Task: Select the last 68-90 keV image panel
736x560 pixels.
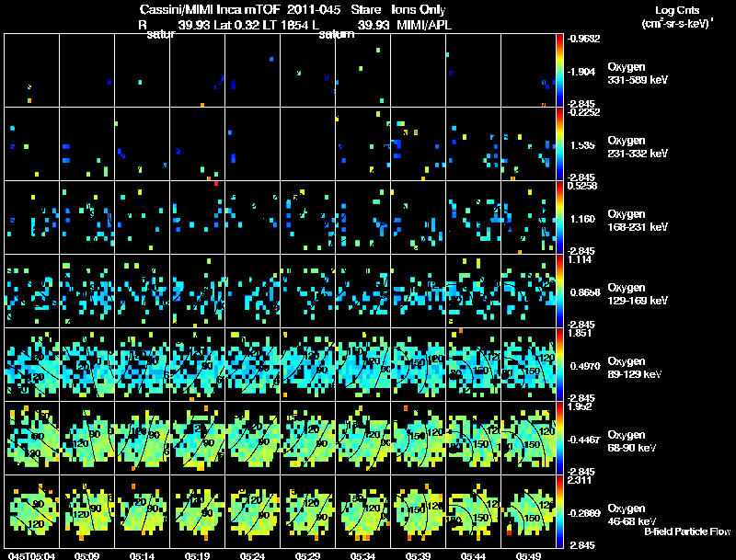Action: click(528, 438)
